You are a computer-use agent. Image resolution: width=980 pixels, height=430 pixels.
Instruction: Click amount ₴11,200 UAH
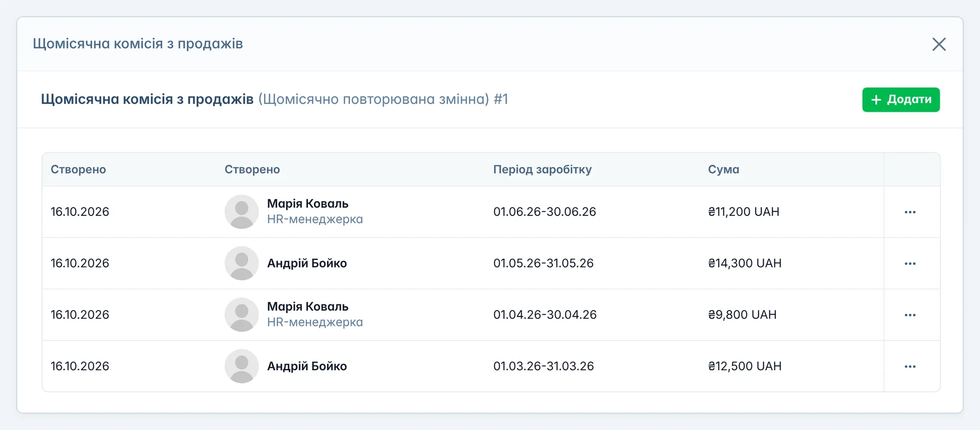[x=744, y=211]
